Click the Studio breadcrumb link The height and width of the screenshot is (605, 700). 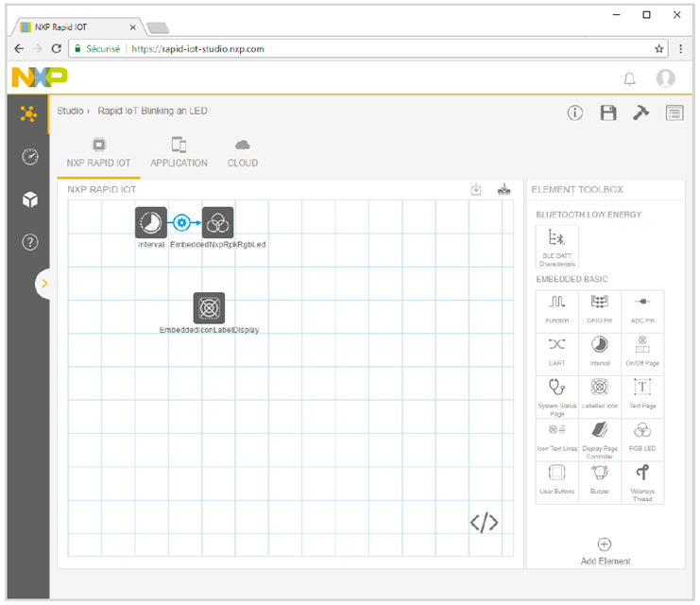tap(70, 112)
